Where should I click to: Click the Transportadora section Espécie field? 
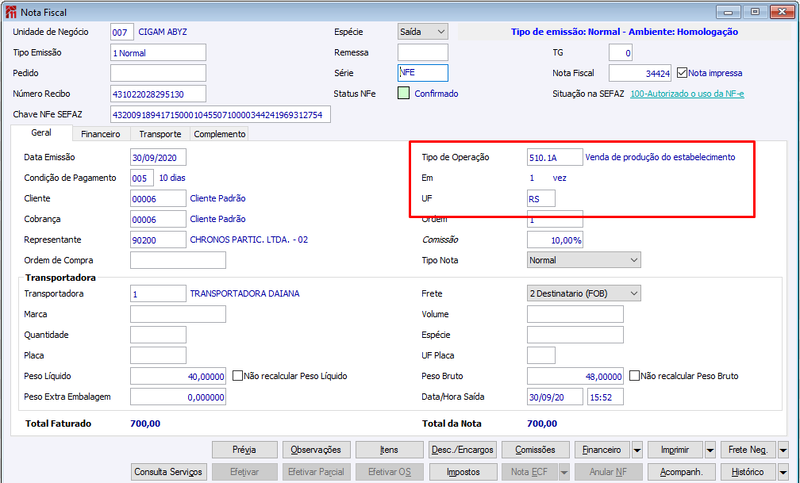coord(576,335)
